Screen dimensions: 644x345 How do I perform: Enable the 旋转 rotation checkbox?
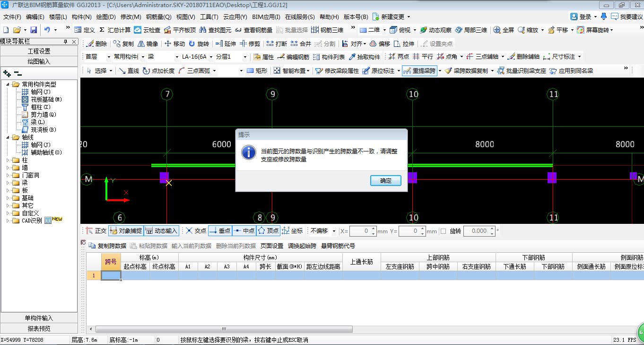pos(443,231)
